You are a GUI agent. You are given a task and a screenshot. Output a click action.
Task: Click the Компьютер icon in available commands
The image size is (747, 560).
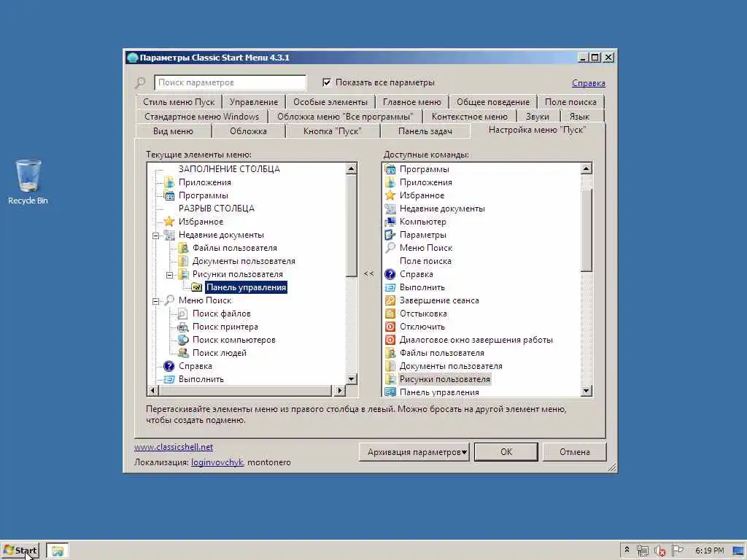[x=390, y=222]
